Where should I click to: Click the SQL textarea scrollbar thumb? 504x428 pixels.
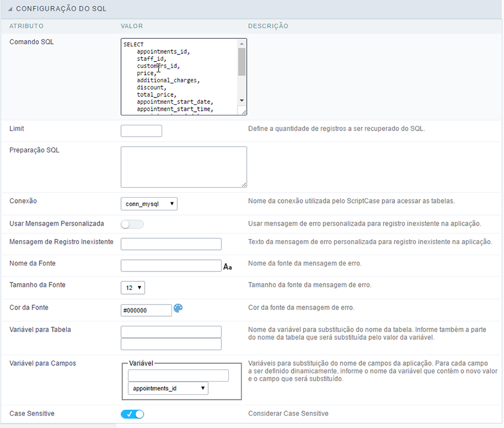[x=242, y=62]
